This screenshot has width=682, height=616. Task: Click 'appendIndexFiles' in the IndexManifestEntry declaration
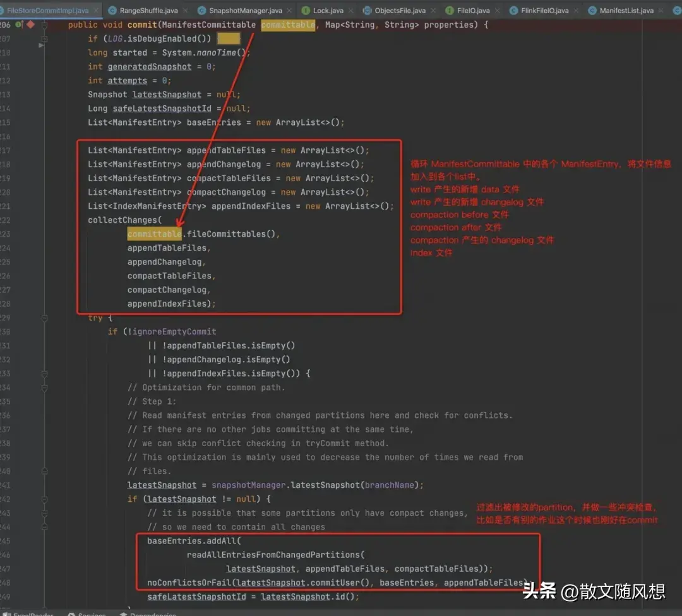click(x=251, y=206)
